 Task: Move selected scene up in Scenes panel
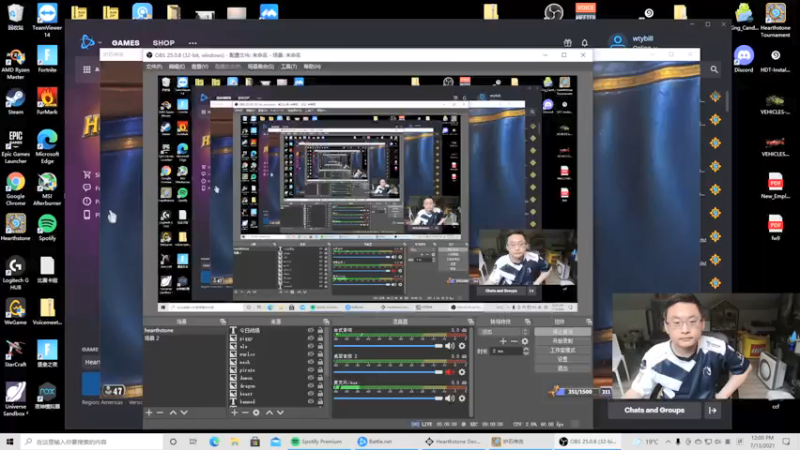coord(173,412)
